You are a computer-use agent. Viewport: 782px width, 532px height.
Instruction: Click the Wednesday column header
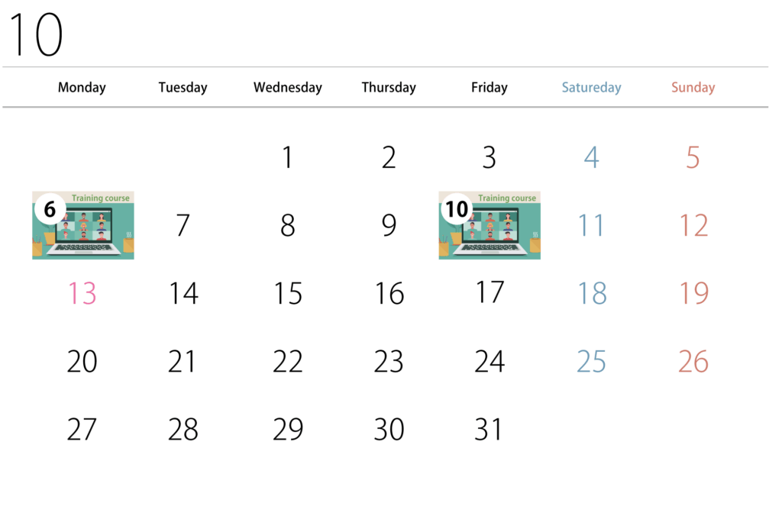click(288, 87)
